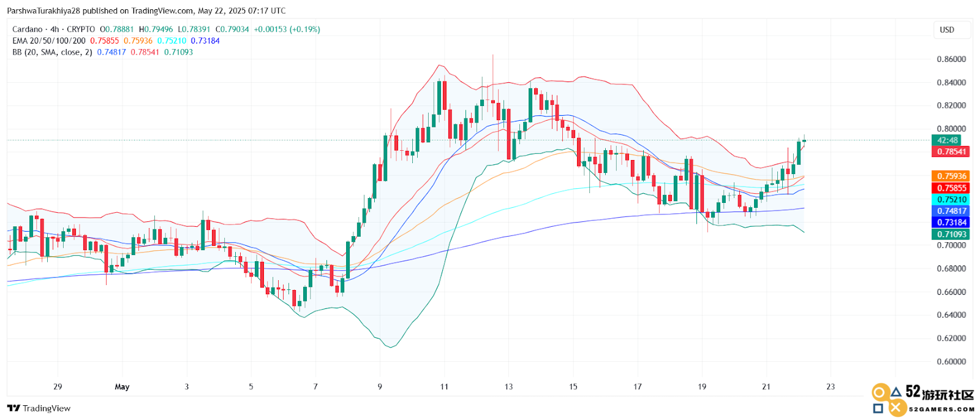Click the 13 date on time axis
Viewport: 980px width, 420px height.
(508, 387)
